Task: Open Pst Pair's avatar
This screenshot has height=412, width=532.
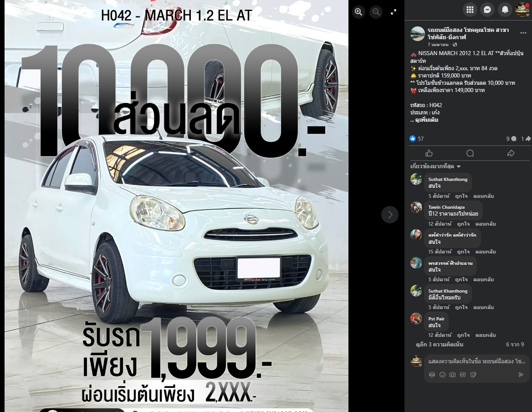Action: (x=416, y=319)
